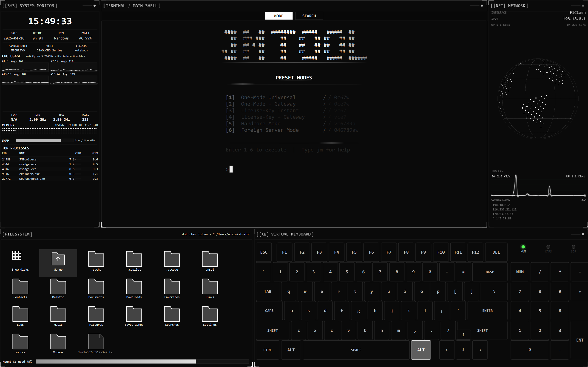Click the Show disks grid icon
Image resolution: width=588 pixels, height=367 pixels.
(x=17, y=255)
